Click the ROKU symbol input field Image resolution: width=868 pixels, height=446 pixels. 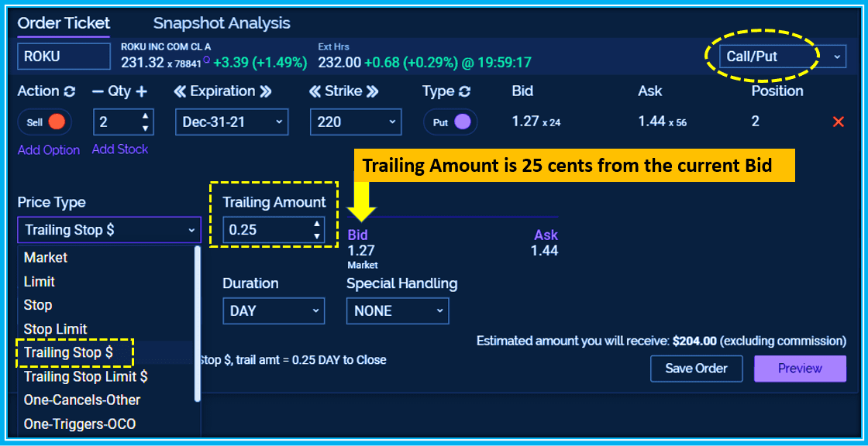(64, 57)
